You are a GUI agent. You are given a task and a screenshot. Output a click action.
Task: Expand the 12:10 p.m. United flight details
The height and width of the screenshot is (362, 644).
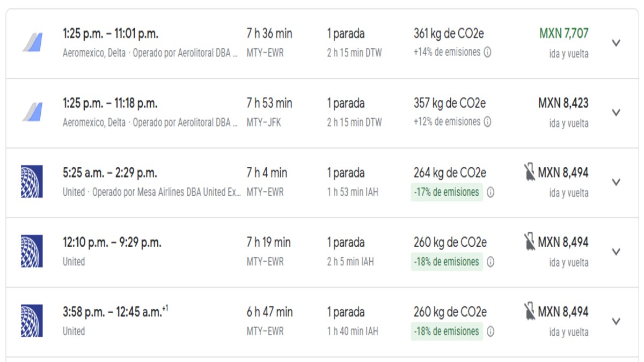point(616,252)
